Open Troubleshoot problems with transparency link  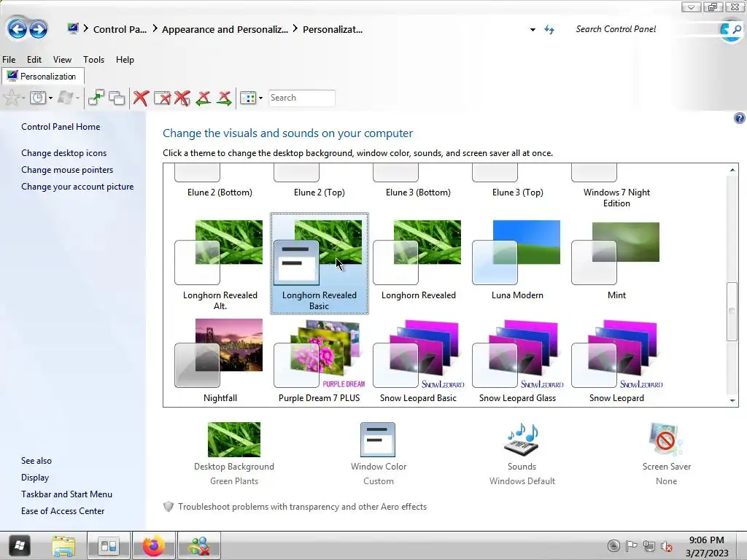point(302,507)
